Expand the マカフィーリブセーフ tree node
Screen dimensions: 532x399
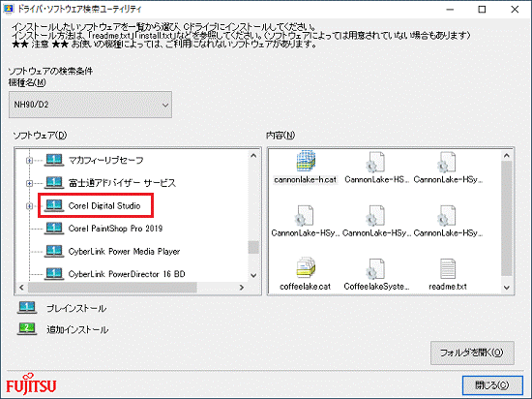pyautogui.click(x=30, y=160)
